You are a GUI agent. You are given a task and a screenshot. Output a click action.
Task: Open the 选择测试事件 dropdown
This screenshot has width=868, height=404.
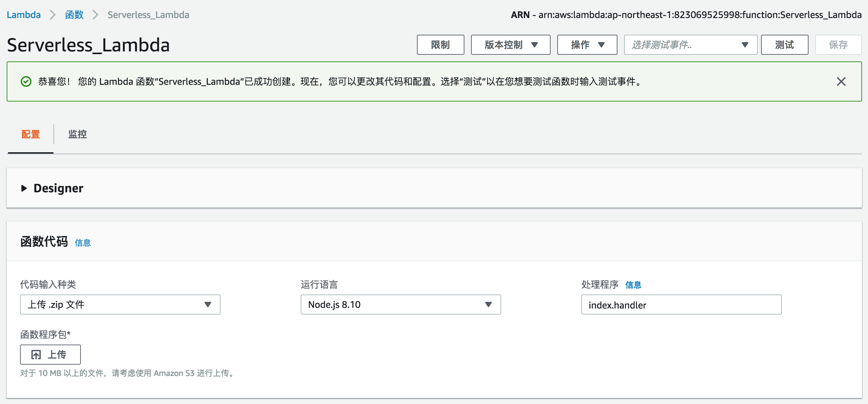coord(690,45)
